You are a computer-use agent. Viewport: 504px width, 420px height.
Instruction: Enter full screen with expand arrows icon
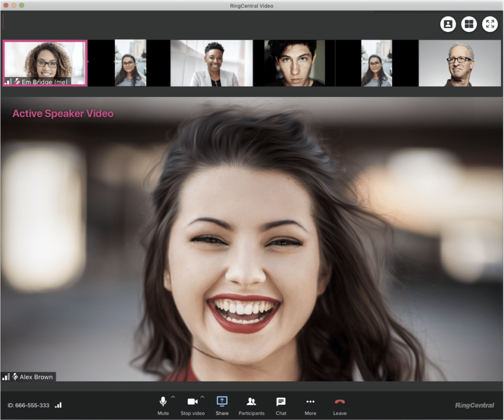[490, 24]
